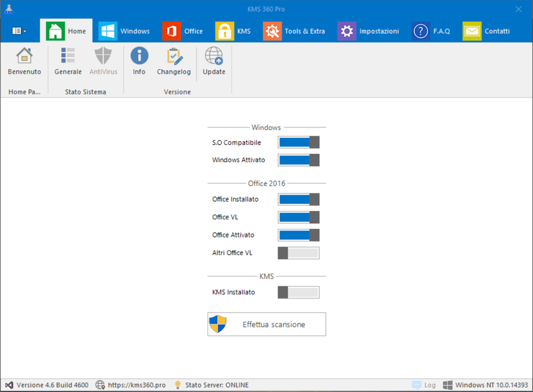Open the Benvenuto home page icon
Image resolution: width=533 pixels, height=392 pixels.
[x=25, y=55]
